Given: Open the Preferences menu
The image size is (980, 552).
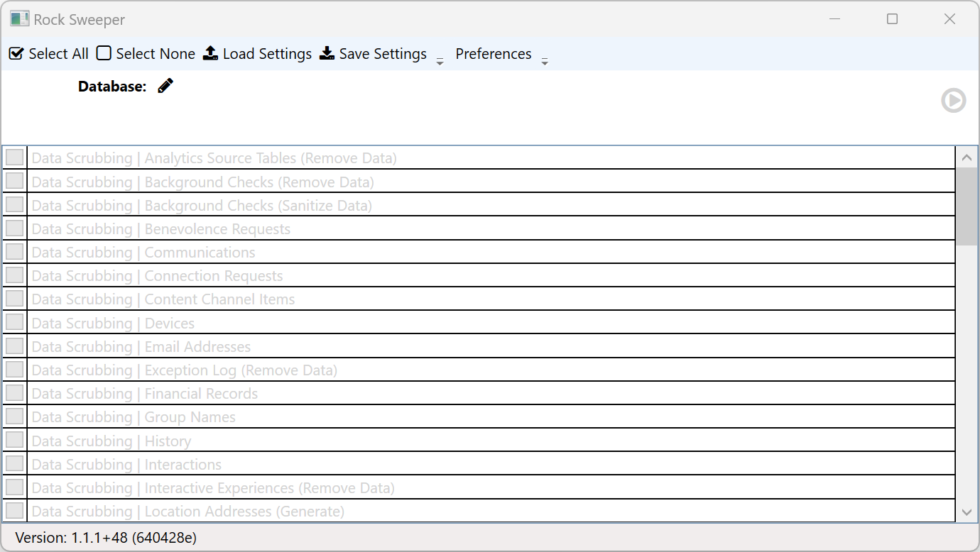Looking at the screenshot, I should 494,54.
